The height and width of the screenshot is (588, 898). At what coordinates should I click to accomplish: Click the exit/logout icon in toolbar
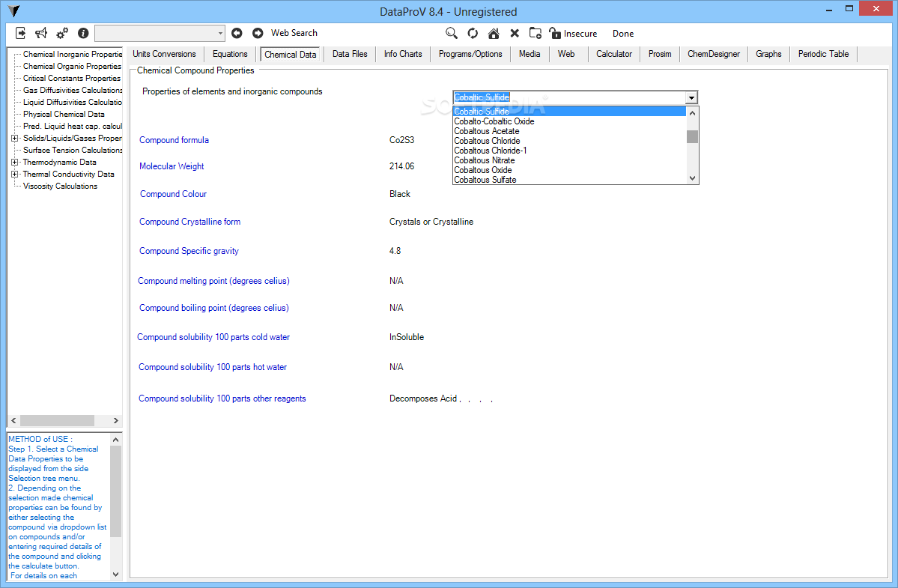point(21,33)
